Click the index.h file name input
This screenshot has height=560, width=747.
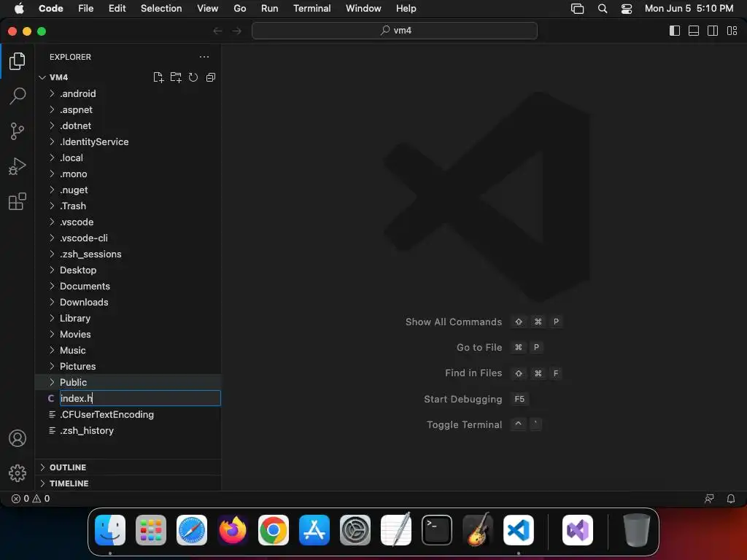click(x=140, y=399)
